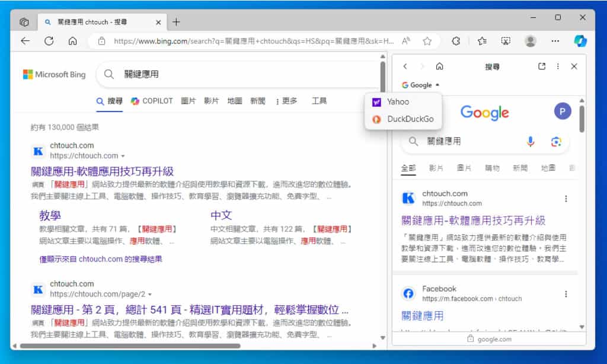
Task: Open the tab actions menu icon
Action: pyautogui.click(x=24, y=22)
